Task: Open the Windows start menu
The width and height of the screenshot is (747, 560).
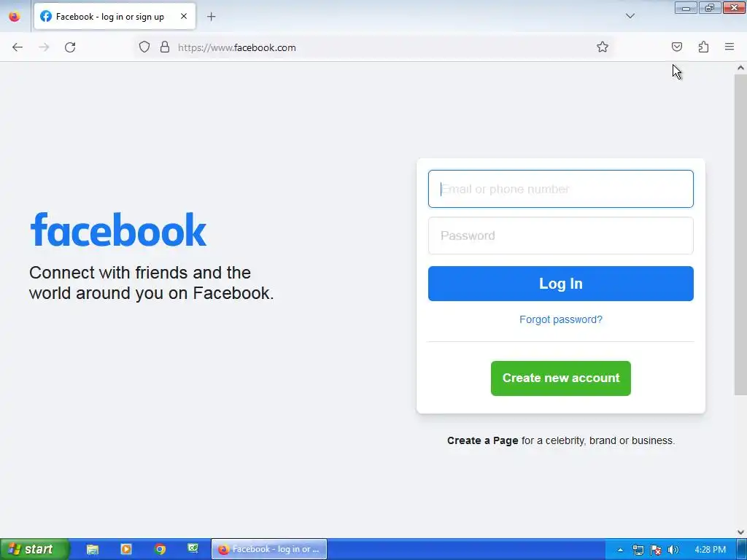Action: pyautogui.click(x=34, y=549)
